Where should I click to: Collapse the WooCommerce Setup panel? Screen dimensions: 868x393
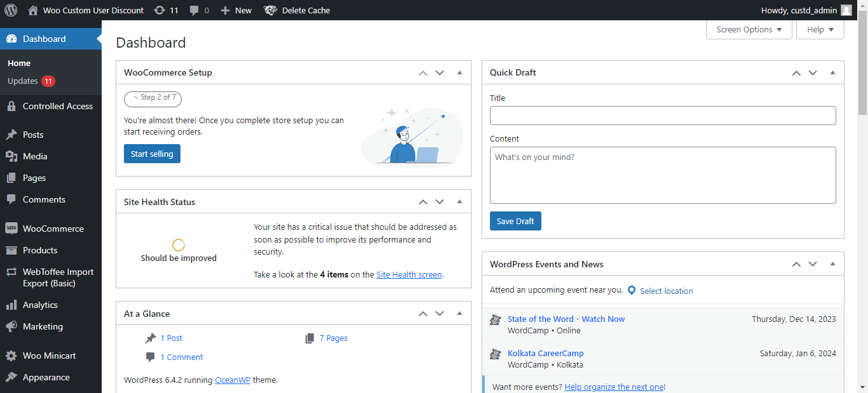tap(459, 72)
